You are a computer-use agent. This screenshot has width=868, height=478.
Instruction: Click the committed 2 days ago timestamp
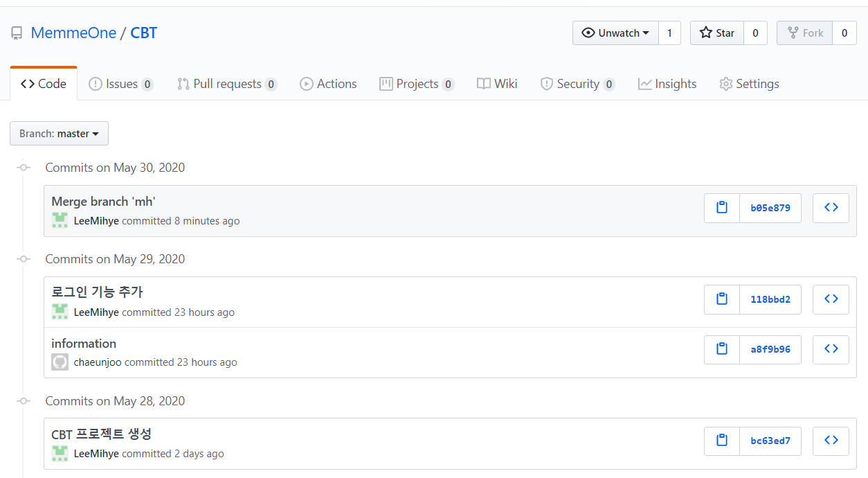click(x=173, y=454)
